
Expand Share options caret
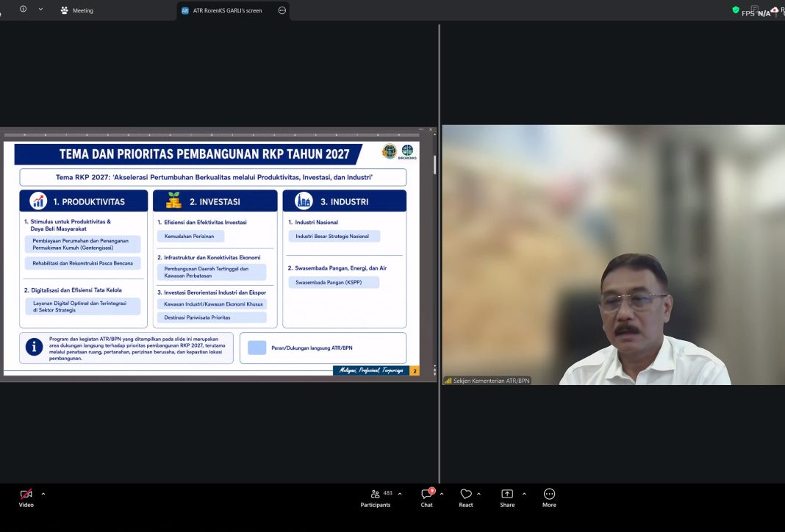tap(524, 494)
